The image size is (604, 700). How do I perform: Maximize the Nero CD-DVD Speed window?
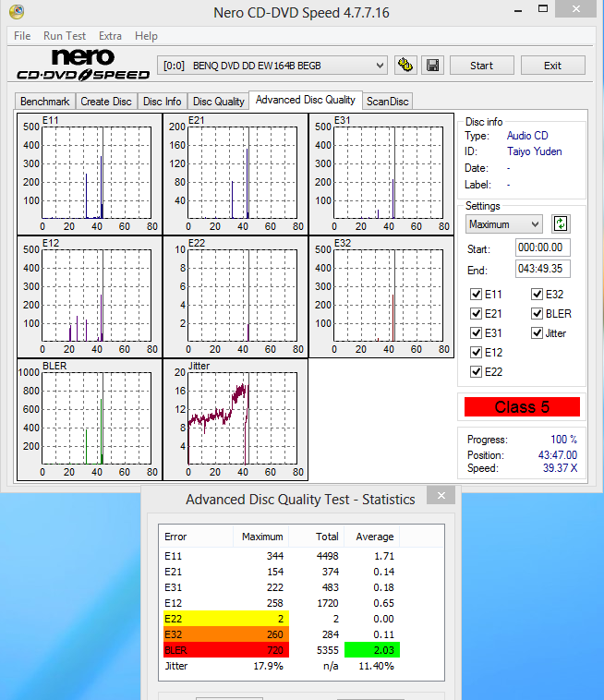tap(542, 10)
